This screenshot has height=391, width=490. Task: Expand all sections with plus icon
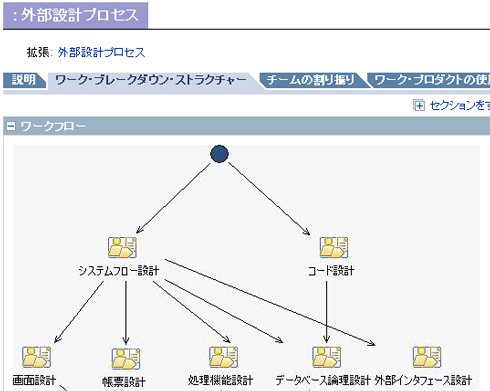tap(419, 105)
